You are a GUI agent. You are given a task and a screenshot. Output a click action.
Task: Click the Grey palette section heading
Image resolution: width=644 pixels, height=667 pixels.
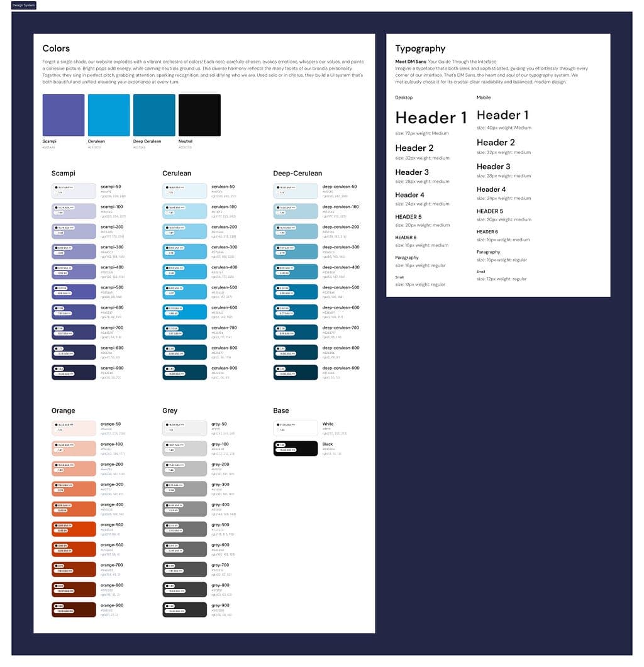pyautogui.click(x=170, y=411)
